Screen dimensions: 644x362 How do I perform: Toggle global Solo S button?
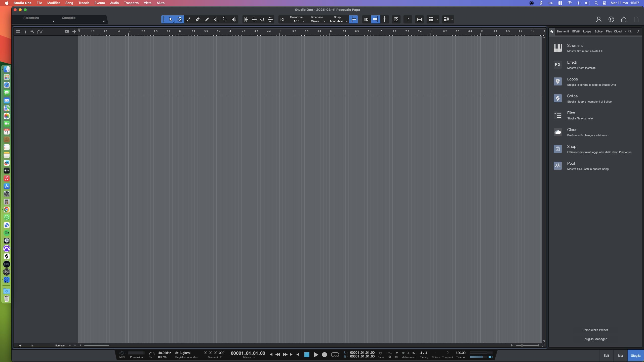32,346
